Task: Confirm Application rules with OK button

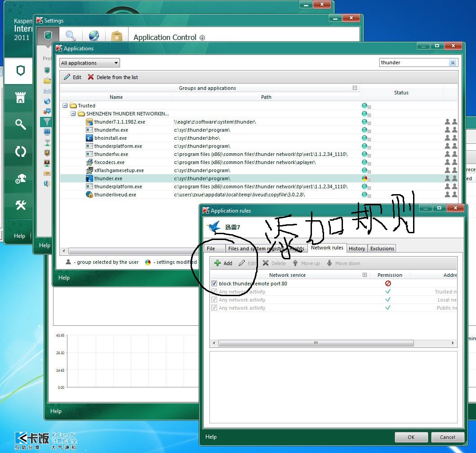Action: pos(411,437)
